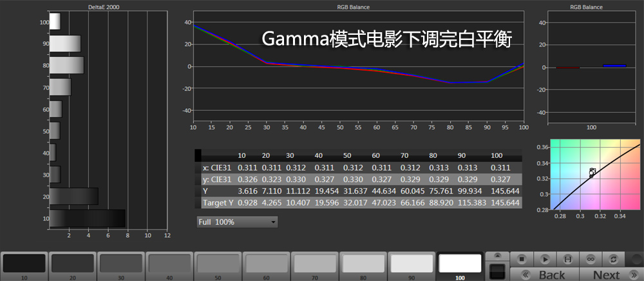This screenshot has height=281, width=644.
Task: Click the Y value 60.045
Action: point(412,191)
